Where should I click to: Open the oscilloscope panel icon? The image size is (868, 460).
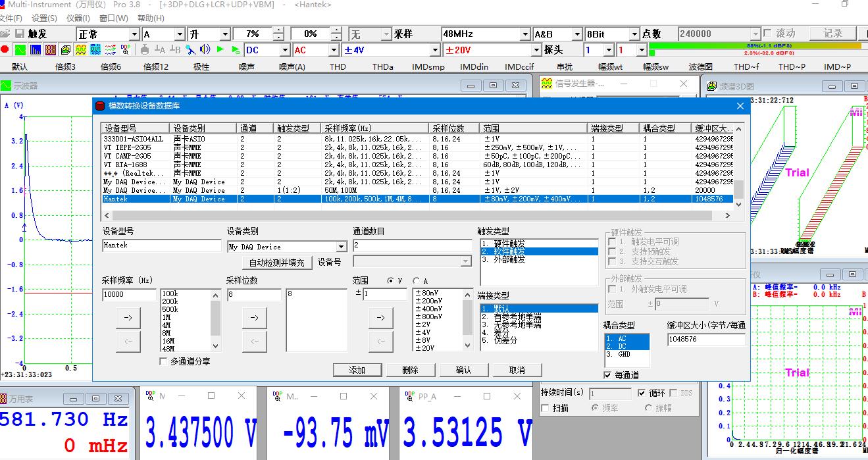click(22, 49)
